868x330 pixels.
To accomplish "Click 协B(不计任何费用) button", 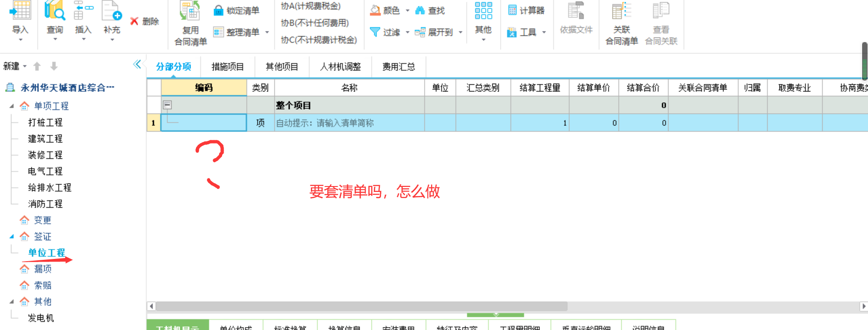I will pos(315,23).
